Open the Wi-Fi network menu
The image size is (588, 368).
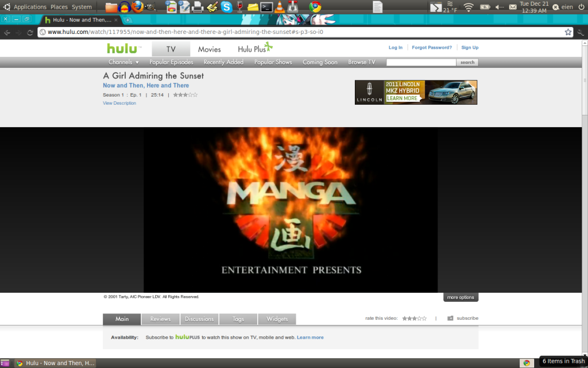pyautogui.click(x=469, y=7)
